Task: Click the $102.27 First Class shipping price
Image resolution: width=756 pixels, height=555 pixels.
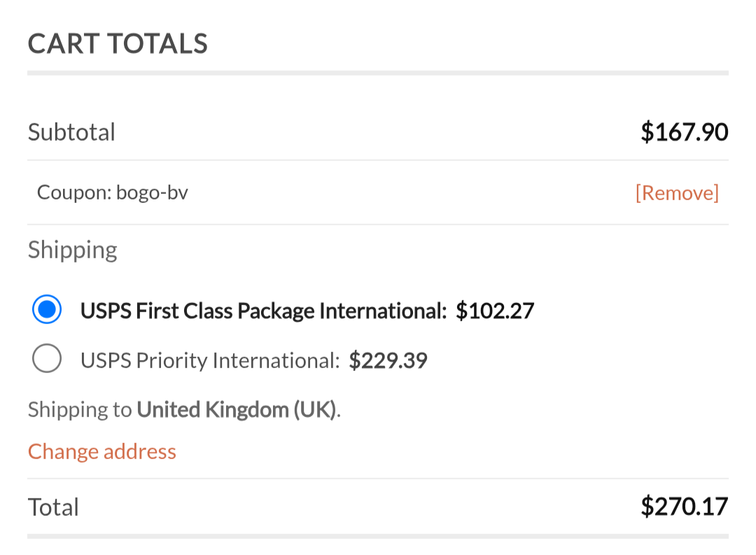Action: click(495, 310)
